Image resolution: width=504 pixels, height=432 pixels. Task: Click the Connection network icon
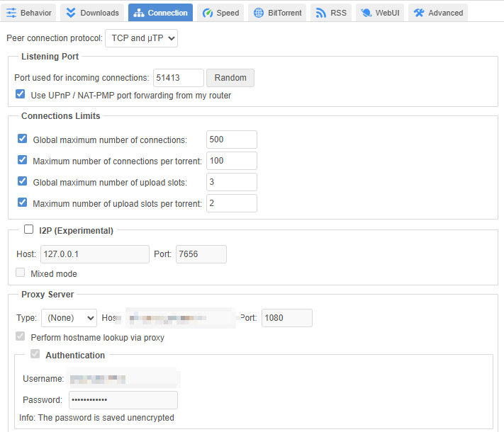(x=138, y=13)
